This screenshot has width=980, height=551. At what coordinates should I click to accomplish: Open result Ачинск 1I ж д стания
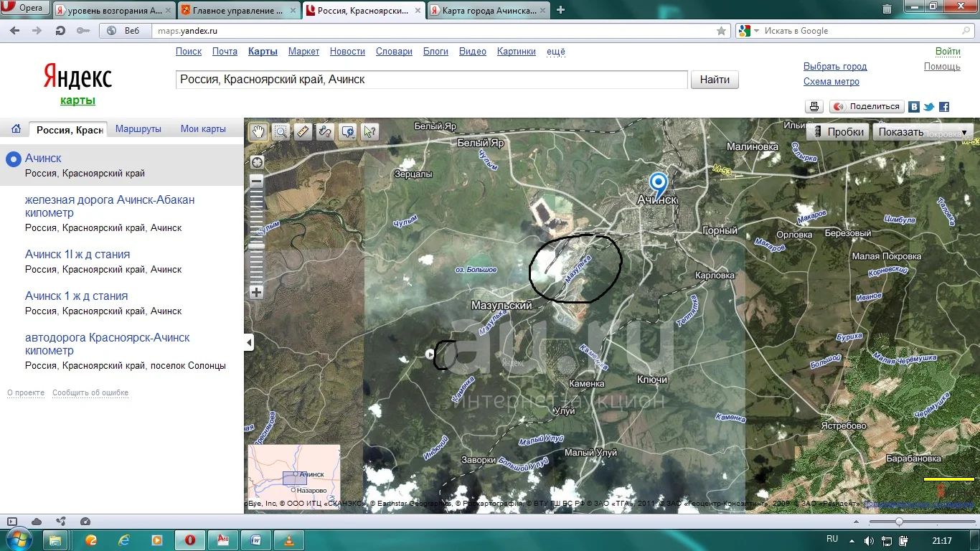[77, 254]
